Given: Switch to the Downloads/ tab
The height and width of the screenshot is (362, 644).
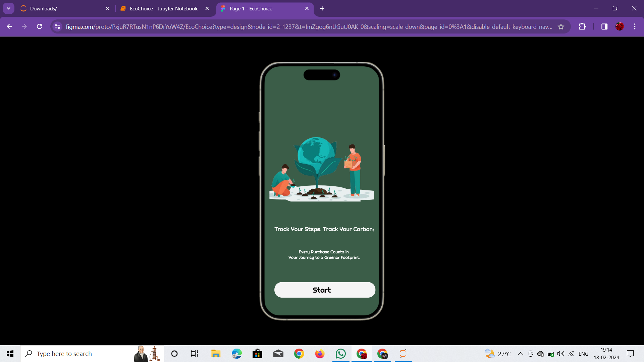Looking at the screenshot, I should click(x=60, y=8).
